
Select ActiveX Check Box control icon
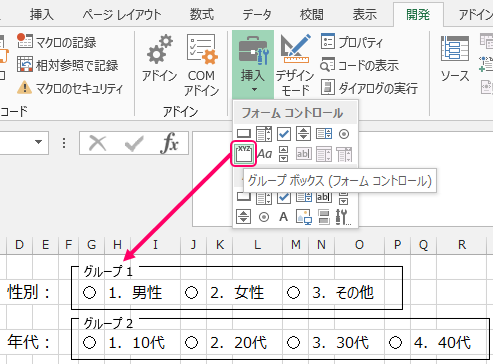point(284,197)
